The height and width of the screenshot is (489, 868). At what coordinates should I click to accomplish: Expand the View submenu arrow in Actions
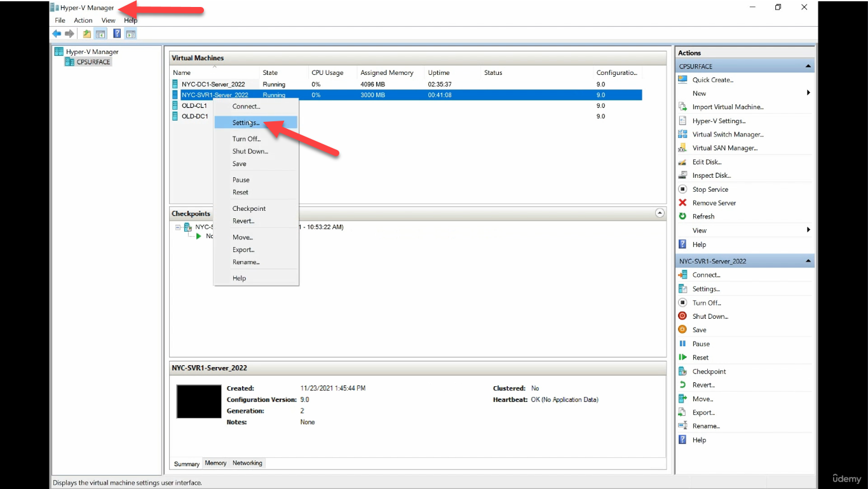coord(808,230)
